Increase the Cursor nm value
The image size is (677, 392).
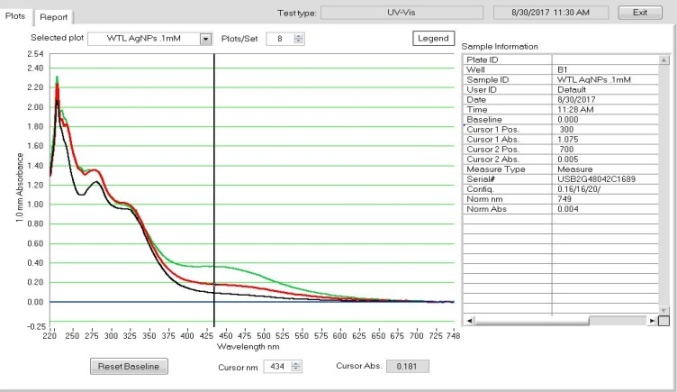pyautogui.click(x=296, y=364)
